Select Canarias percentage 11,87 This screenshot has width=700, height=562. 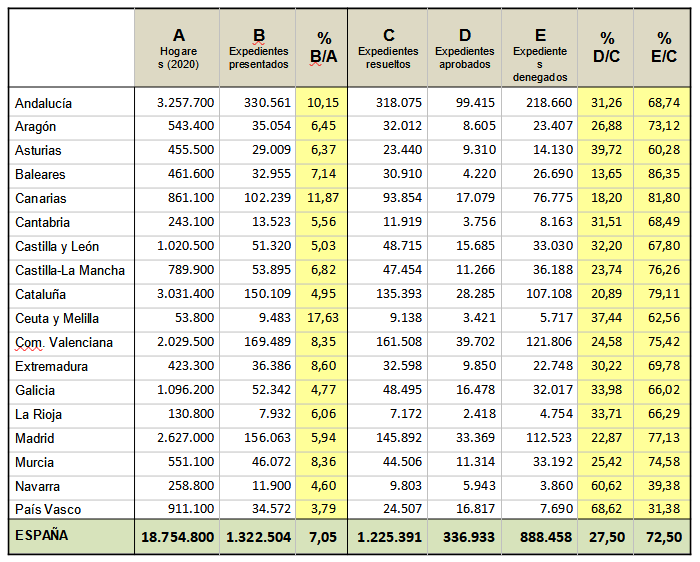tap(323, 198)
